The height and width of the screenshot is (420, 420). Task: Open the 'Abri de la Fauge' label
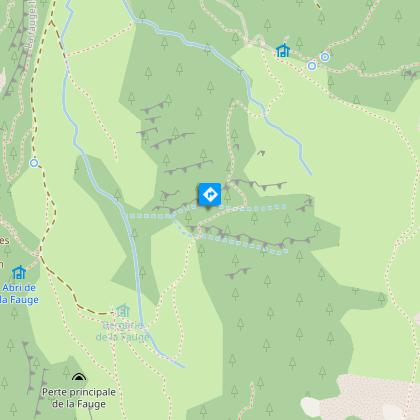20,294
